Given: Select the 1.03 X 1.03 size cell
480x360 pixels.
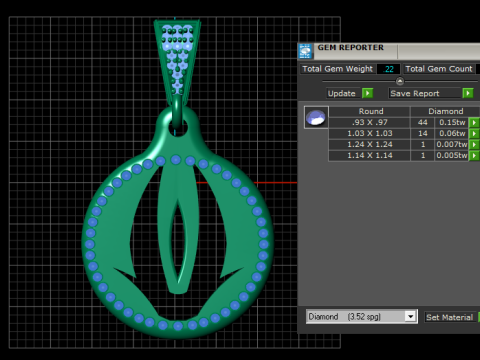Looking at the screenshot, I should [370, 133].
